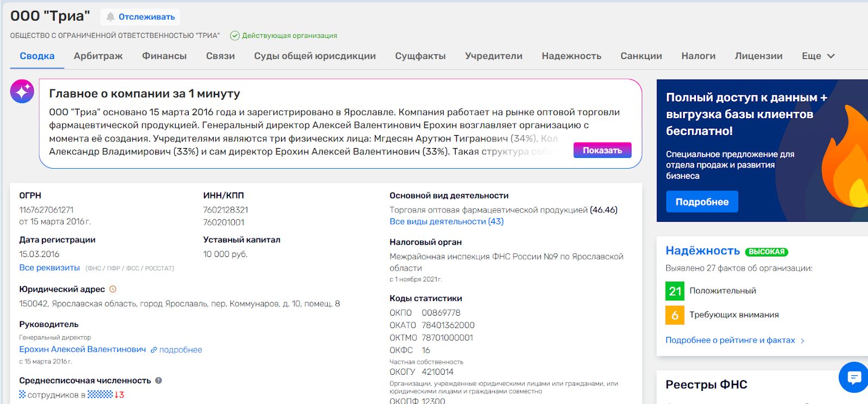Switch to the Надежность tab
The height and width of the screenshot is (404, 868).
(x=571, y=56)
